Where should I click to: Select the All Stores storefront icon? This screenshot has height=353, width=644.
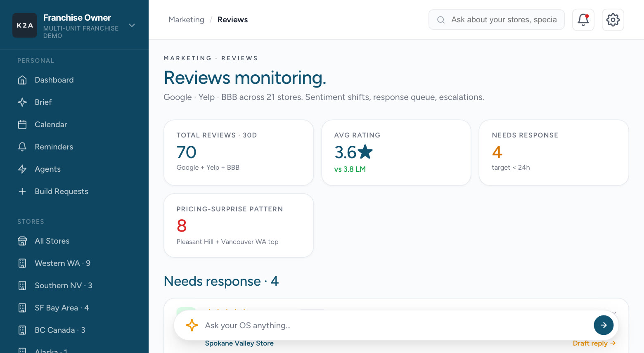coord(22,241)
